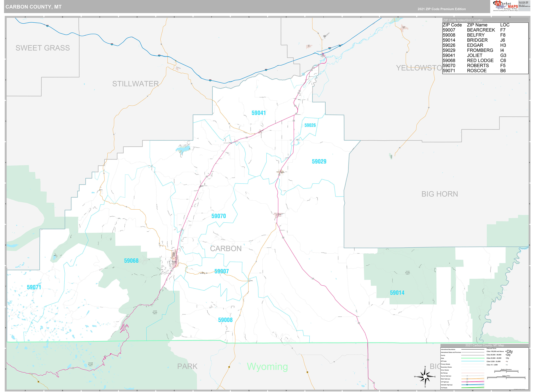Select the 59071 ZIP label on the map
Viewport: 533px width, 392px height.
[34, 287]
